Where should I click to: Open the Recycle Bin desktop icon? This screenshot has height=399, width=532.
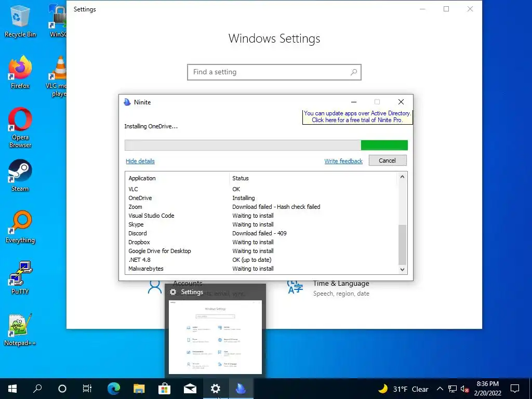point(20,21)
